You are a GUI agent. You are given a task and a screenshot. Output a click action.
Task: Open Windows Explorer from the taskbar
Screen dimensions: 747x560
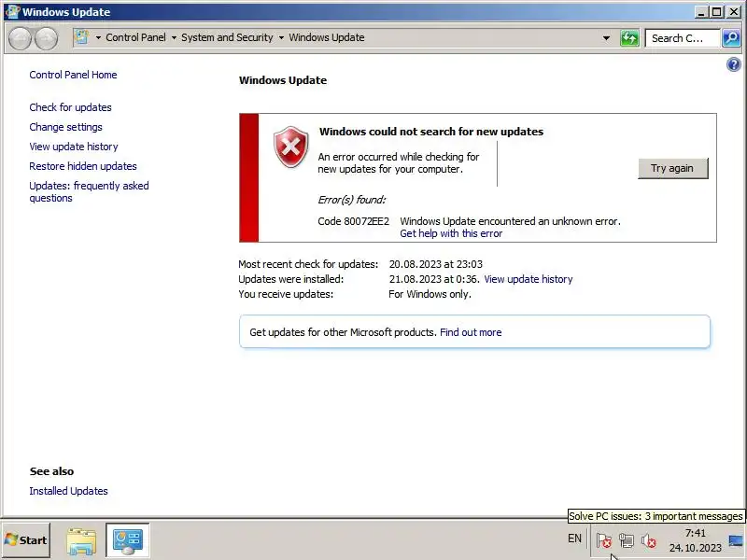coord(81,541)
